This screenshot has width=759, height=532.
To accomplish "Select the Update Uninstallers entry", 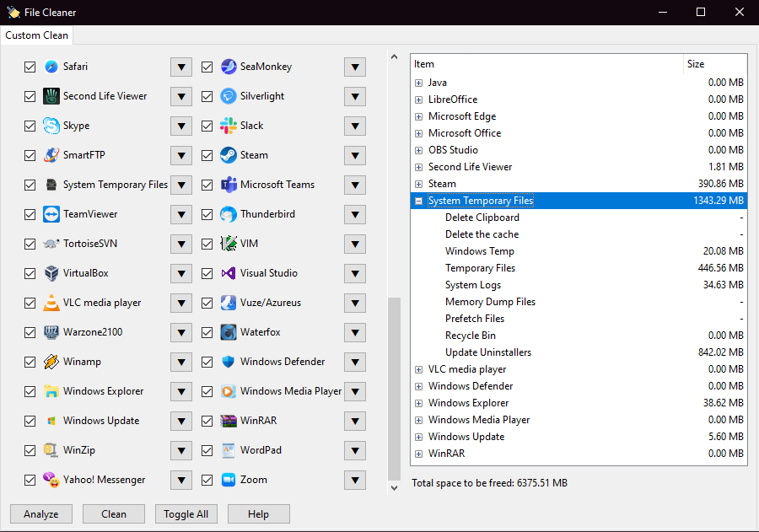I will (x=488, y=352).
